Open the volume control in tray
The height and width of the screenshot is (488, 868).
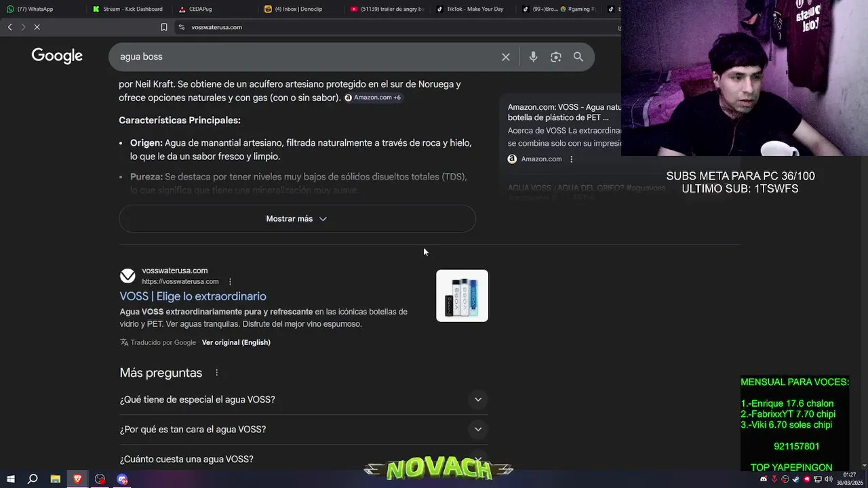829,479
